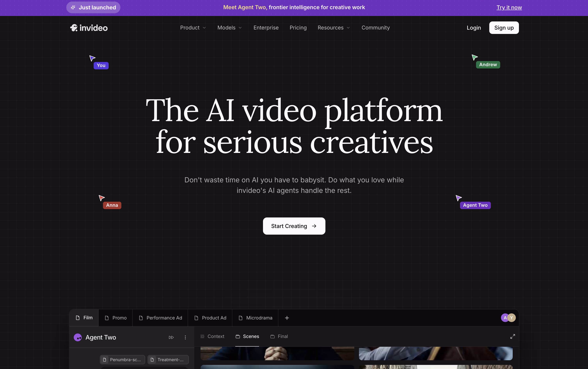Click the Film tab document icon

[x=78, y=318]
